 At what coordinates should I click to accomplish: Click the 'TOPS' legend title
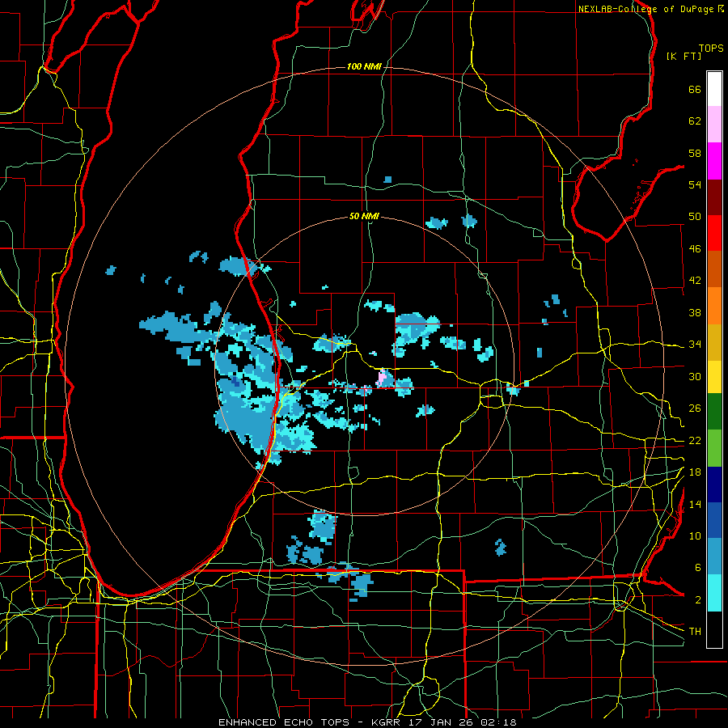[711, 49]
